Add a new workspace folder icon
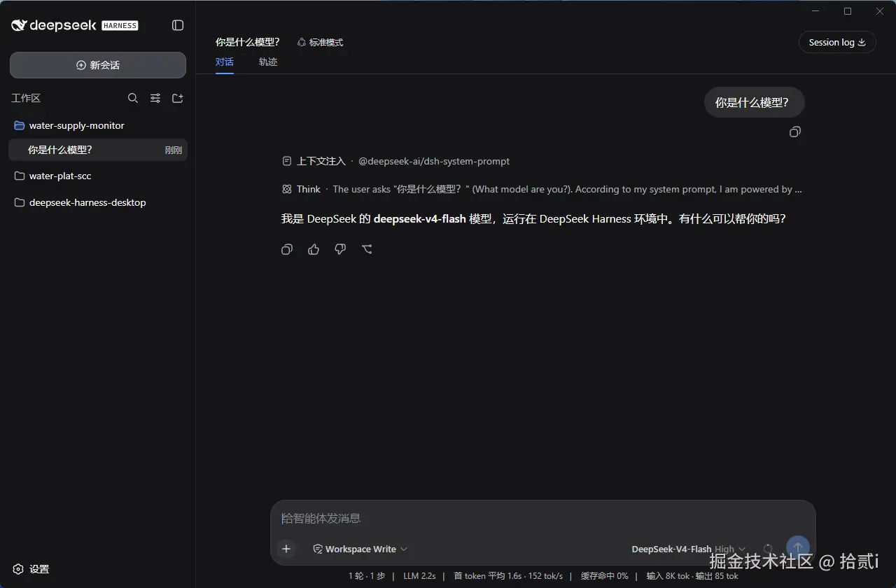 pos(178,98)
